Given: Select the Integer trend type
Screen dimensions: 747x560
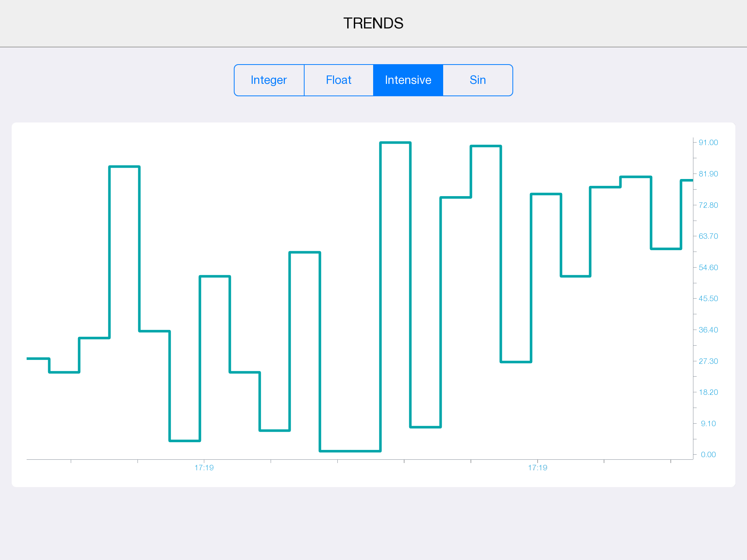Looking at the screenshot, I should click(269, 80).
